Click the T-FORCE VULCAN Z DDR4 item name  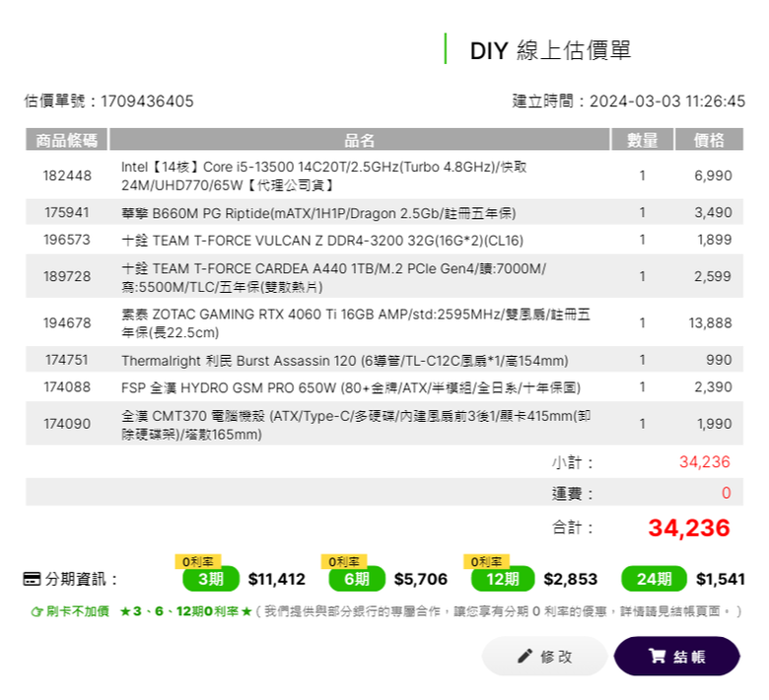pyautogui.click(x=322, y=241)
